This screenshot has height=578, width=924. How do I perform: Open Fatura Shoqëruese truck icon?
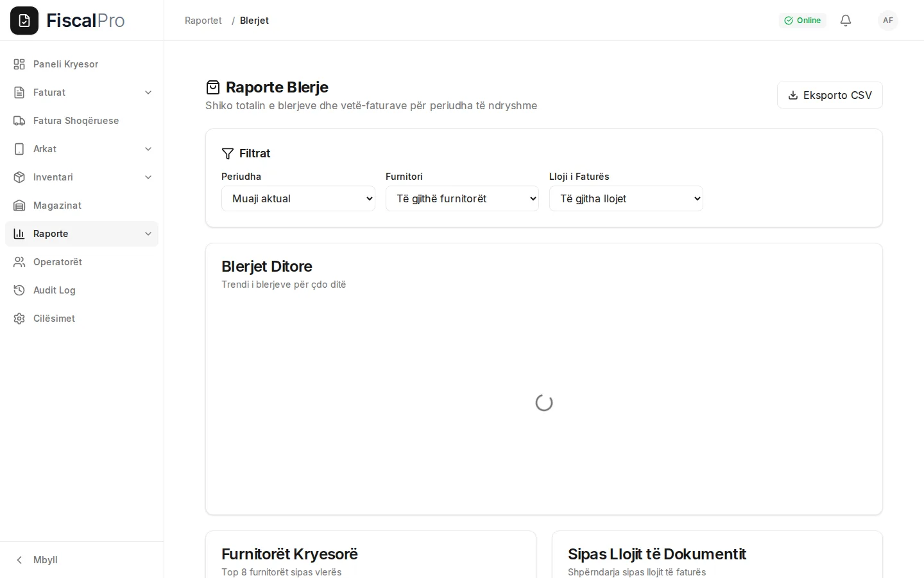point(19,121)
